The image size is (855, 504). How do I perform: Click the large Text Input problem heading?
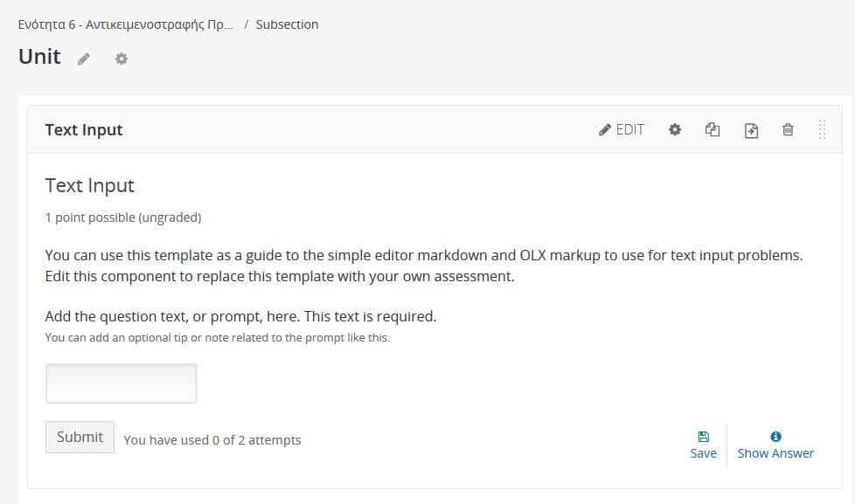89,186
